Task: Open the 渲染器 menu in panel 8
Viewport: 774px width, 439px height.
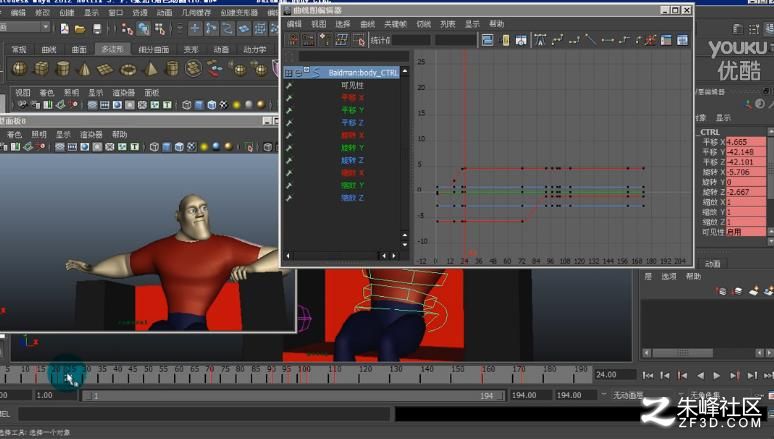Action: coord(91,134)
